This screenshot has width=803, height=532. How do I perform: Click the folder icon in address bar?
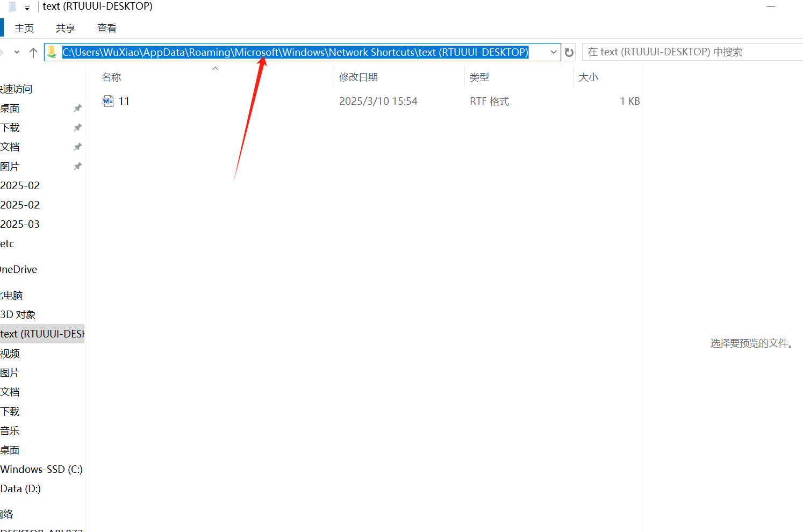coord(52,52)
